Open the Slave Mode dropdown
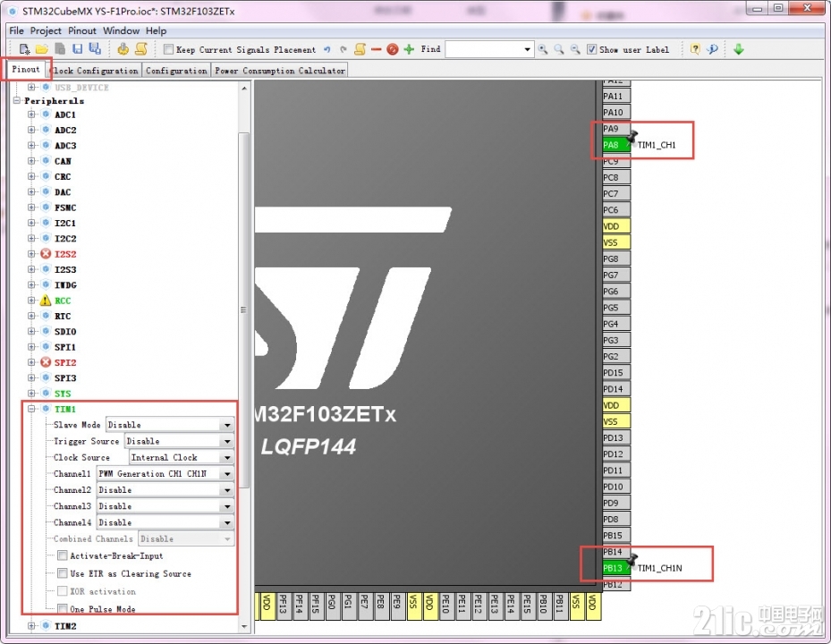This screenshot has height=644, width=831. [x=227, y=425]
